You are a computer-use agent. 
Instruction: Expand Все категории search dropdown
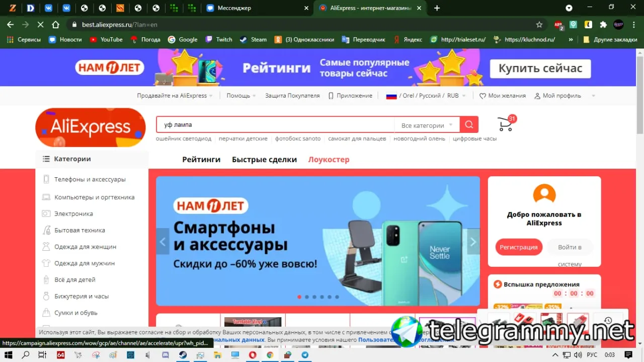coord(427,125)
